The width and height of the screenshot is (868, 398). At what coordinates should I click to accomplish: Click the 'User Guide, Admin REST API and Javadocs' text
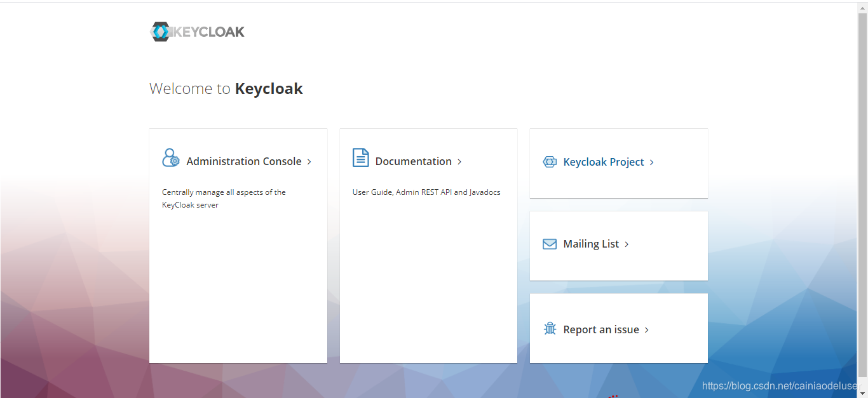point(426,192)
